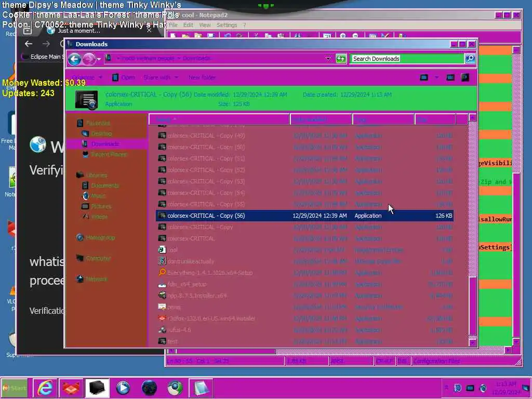532x399 pixels.
Task: Click the Date modified column header
Action: pyautogui.click(x=321, y=119)
